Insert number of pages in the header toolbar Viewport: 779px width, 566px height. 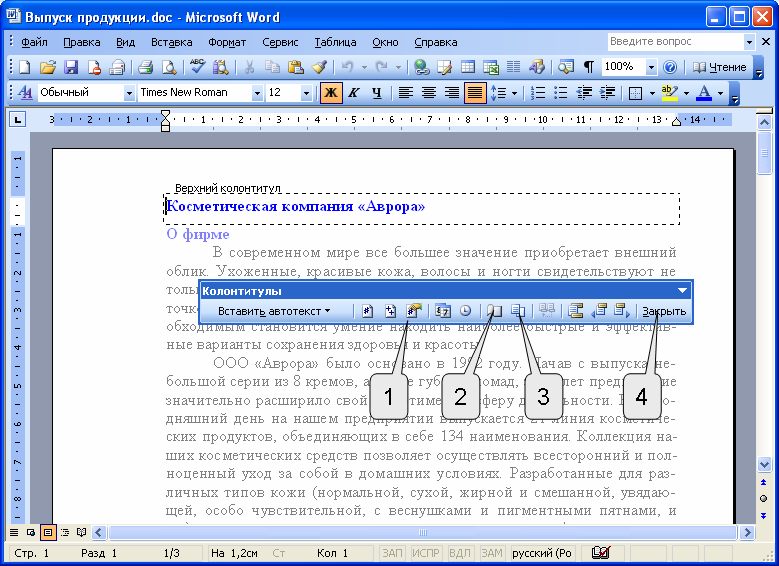[390, 311]
